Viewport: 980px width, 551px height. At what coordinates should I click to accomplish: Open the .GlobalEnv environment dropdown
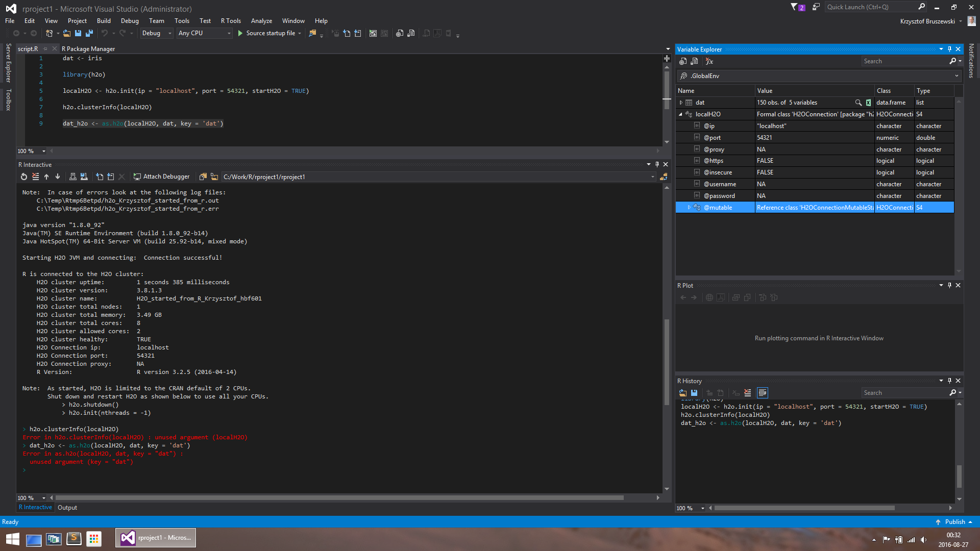(x=956, y=76)
